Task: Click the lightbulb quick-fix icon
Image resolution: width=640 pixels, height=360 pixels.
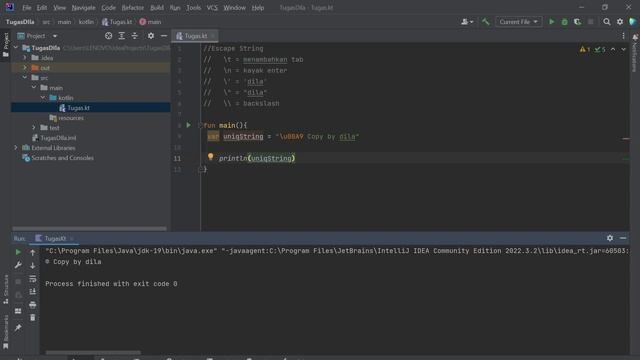Action: pos(210,157)
